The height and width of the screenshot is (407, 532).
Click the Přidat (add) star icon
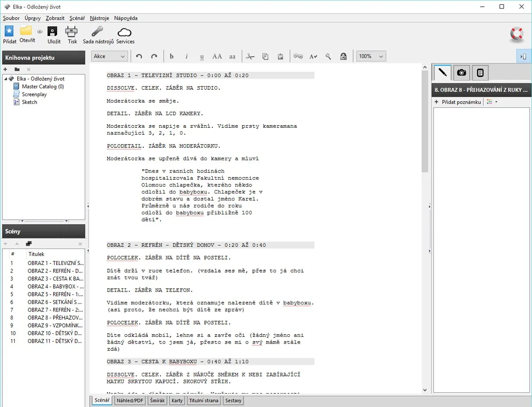[x=9, y=31]
